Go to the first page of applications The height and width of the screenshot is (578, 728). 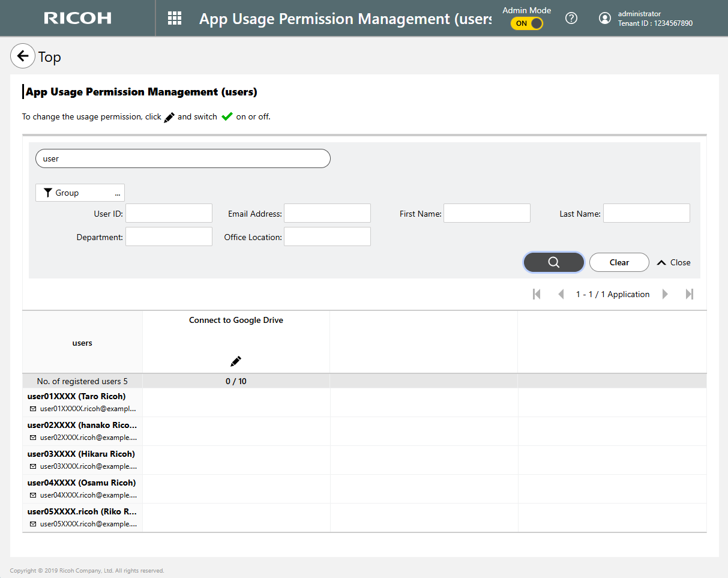point(537,294)
